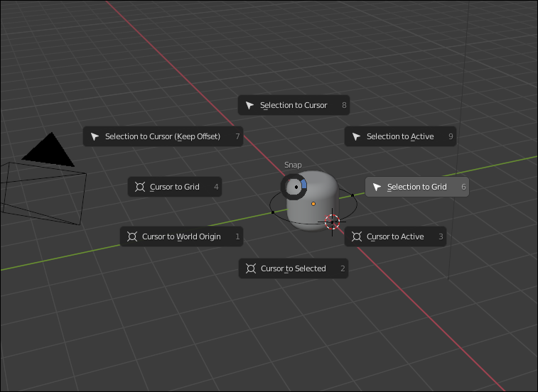Screen dimensions: 538x392
Task: Choose Selection to Cursor (Keep Offset)
Action: pos(163,136)
